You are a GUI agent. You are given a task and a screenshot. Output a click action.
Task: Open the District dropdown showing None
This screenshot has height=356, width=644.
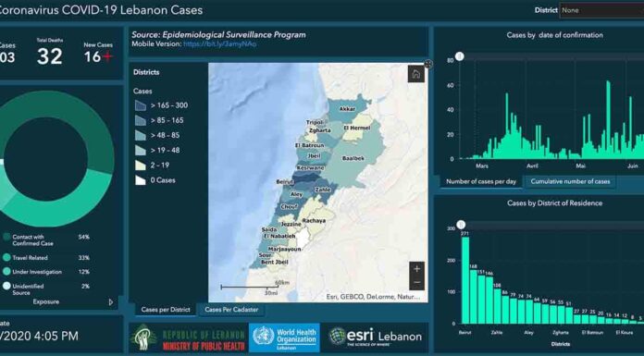click(601, 10)
